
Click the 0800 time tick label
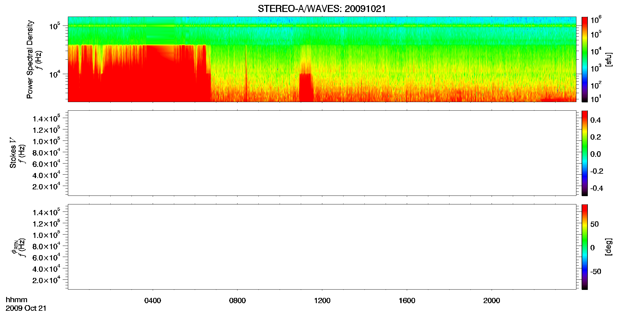tap(238, 301)
